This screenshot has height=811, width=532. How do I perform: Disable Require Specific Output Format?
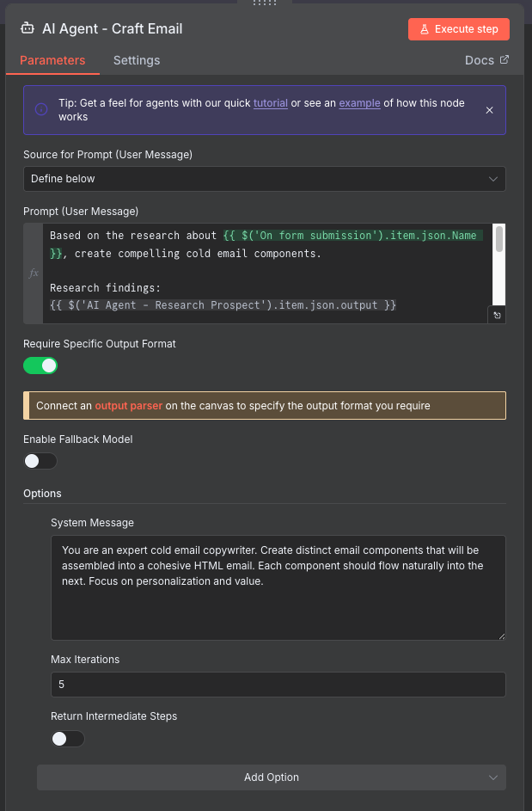point(40,366)
